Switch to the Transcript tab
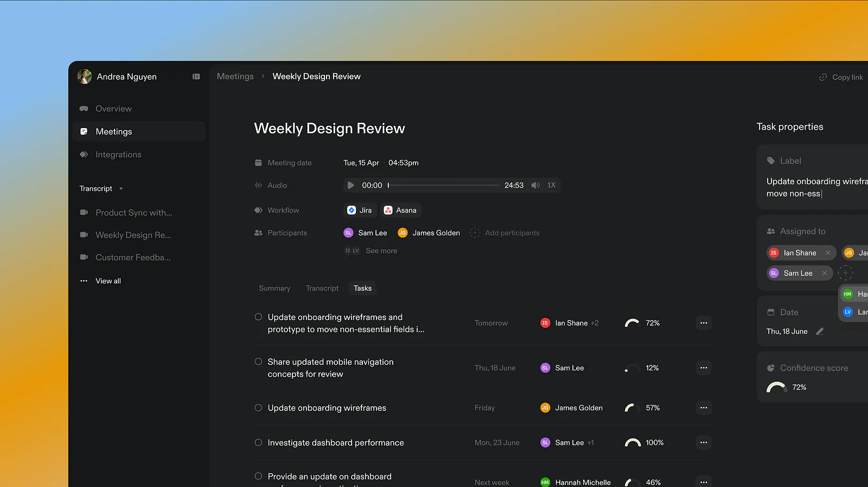The height and width of the screenshot is (487, 868). point(322,288)
